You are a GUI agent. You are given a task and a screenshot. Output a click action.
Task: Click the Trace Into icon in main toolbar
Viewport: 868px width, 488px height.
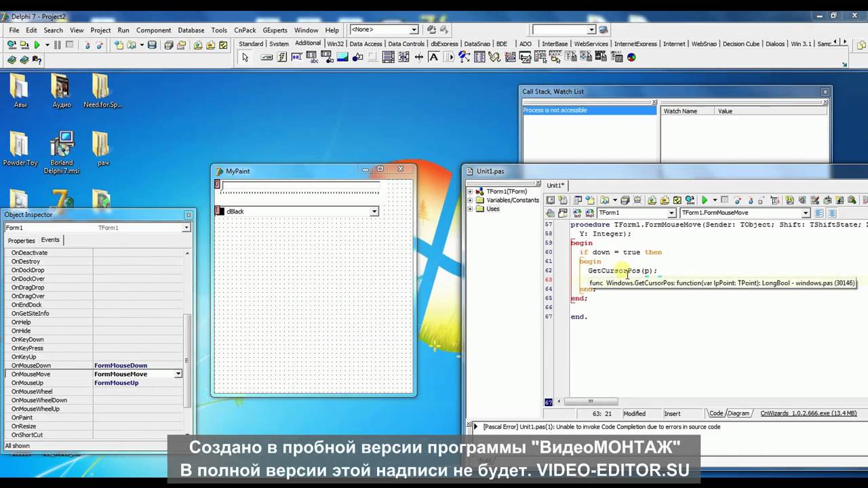tap(87, 45)
